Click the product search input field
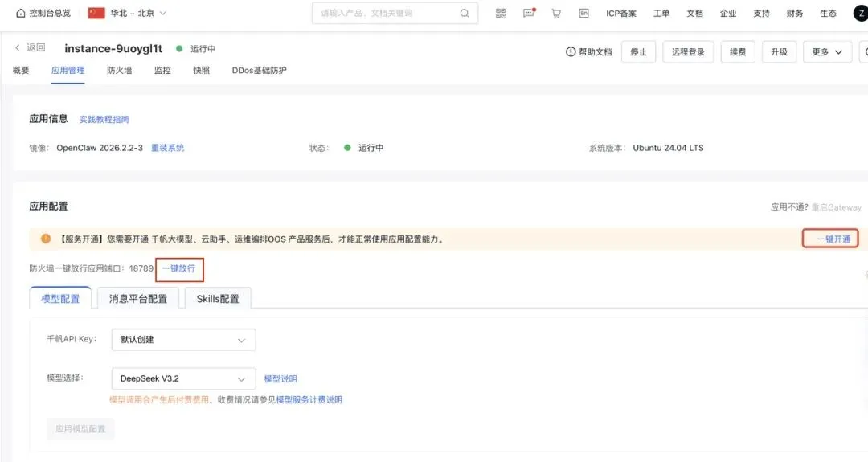Image resolution: width=868 pixels, height=462 pixels. coord(395,14)
